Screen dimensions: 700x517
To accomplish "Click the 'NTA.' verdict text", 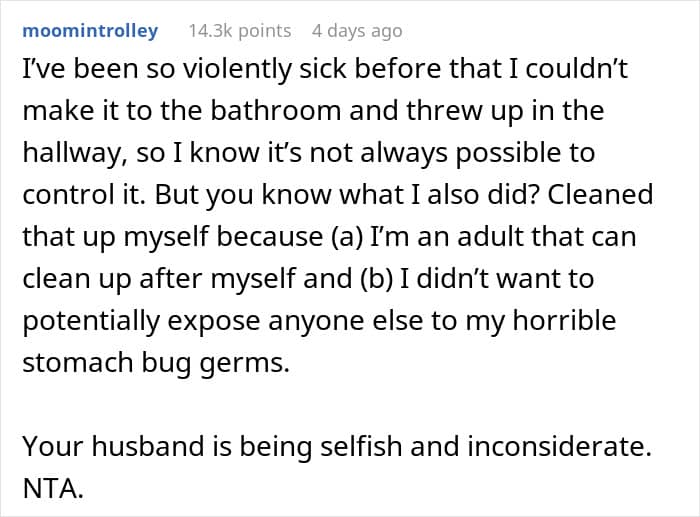I will 53,489.
